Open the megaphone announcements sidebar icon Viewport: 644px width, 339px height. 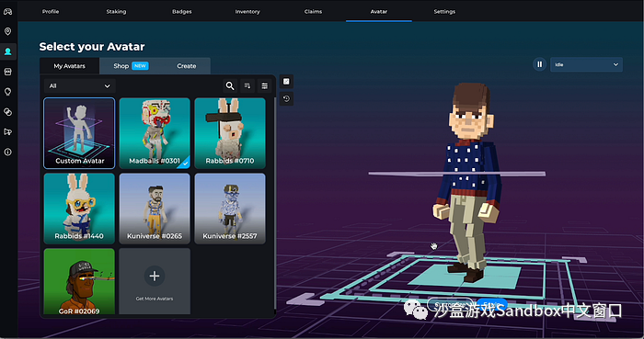[x=7, y=132]
